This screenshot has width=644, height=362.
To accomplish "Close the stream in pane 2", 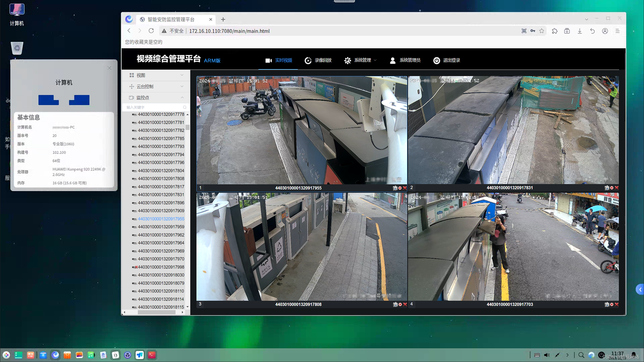I will 616,188.
